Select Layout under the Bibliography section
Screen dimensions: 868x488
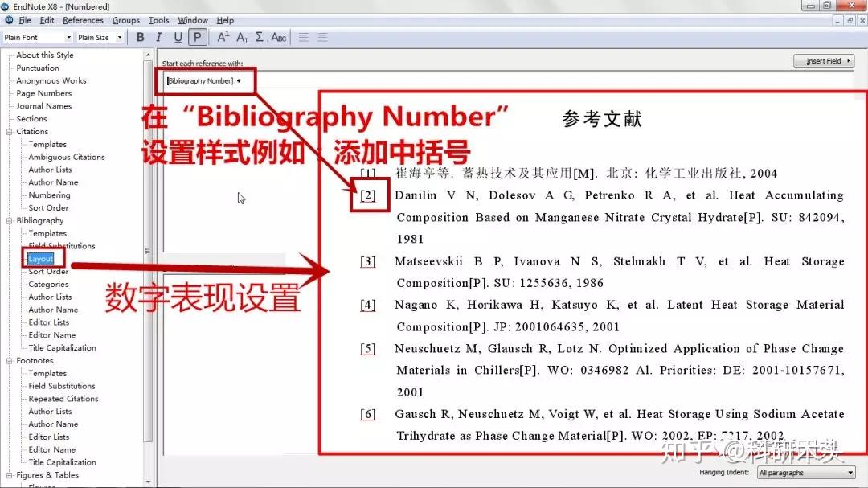pyautogui.click(x=41, y=258)
